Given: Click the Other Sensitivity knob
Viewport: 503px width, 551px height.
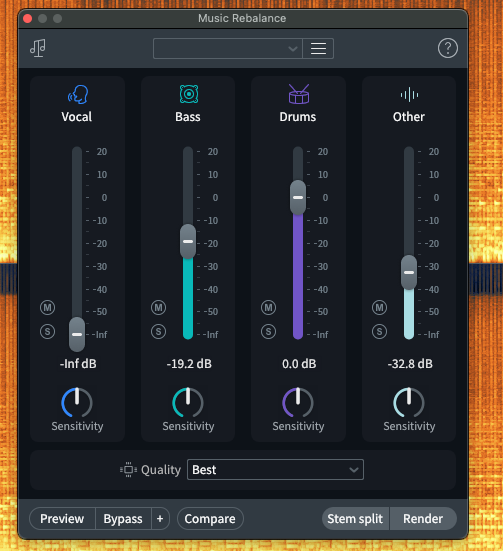Looking at the screenshot, I should pyautogui.click(x=409, y=403).
